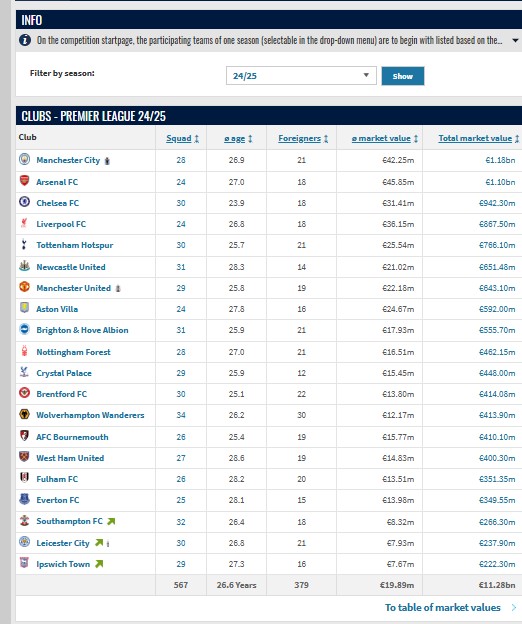Viewport: 522px width, 624px height.
Task: Click Arsenal's average market value €45.85m
Action: tap(398, 182)
